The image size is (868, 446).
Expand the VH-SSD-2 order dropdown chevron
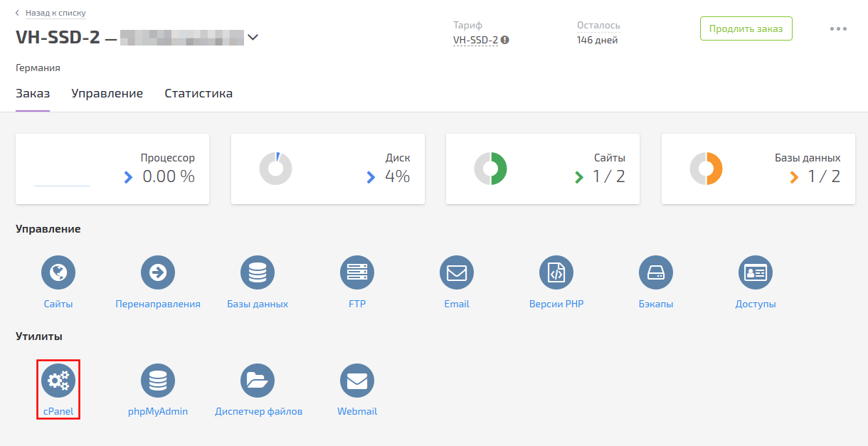tap(253, 38)
